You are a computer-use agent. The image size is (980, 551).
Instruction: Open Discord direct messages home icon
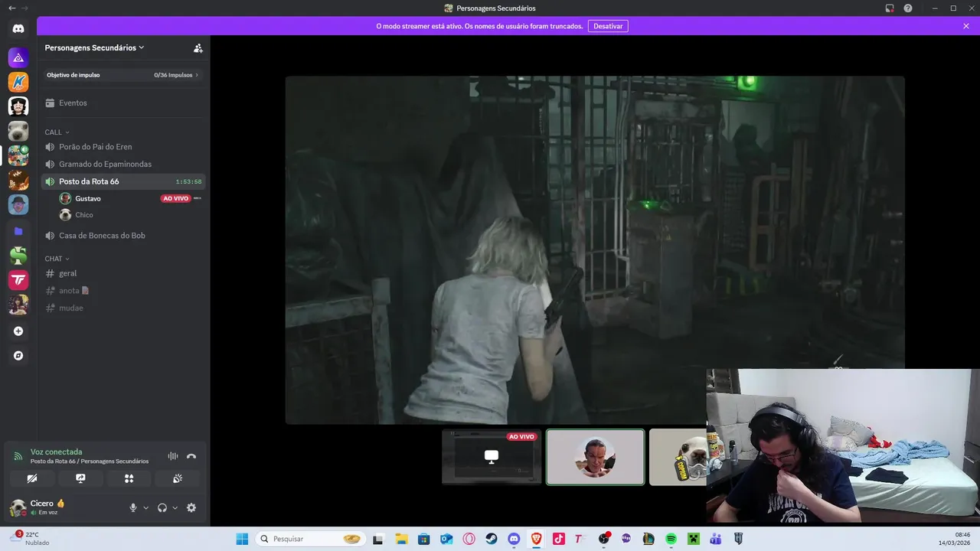[18, 29]
